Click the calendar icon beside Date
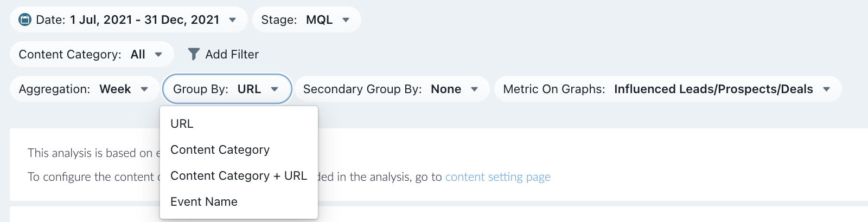This screenshot has width=868, height=222. click(25, 20)
